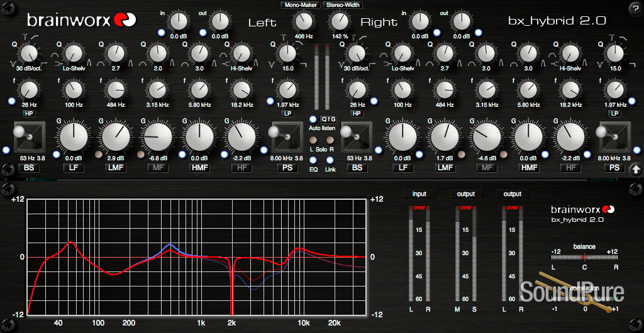
Task: Toggle the Link LED
Action: (330, 160)
